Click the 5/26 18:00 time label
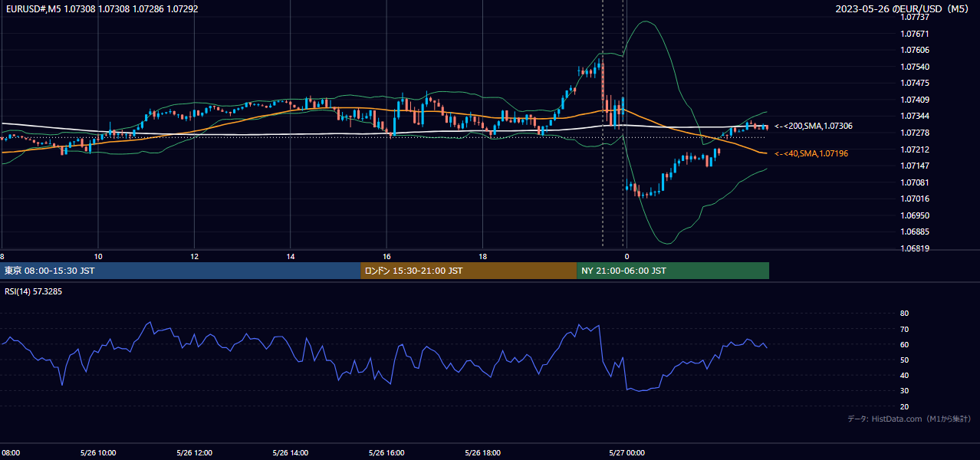The width and height of the screenshot is (980, 460). 482,453
